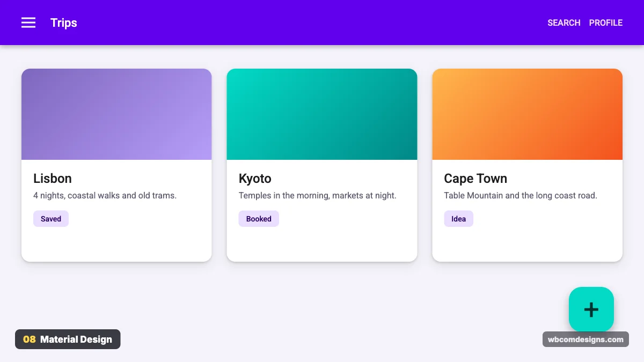Select the Cape Town card title

coord(475,179)
